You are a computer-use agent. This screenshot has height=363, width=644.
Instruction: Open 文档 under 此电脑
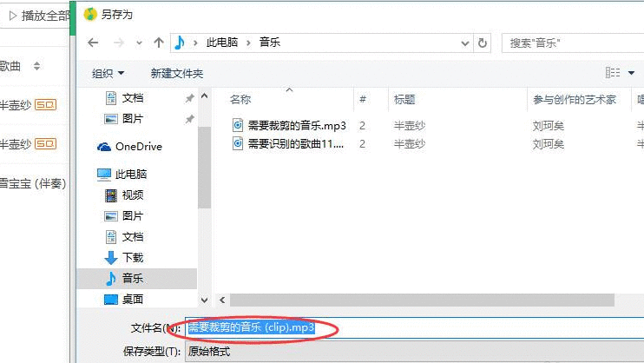click(x=133, y=237)
